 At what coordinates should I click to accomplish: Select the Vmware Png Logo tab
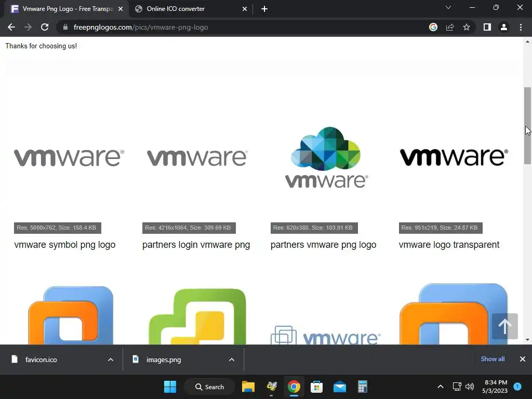point(66,9)
